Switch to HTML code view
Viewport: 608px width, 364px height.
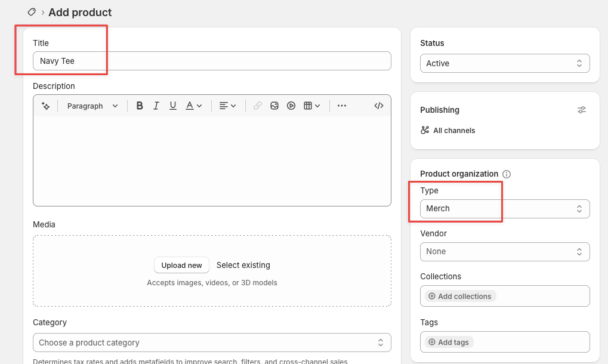pyautogui.click(x=379, y=106)
